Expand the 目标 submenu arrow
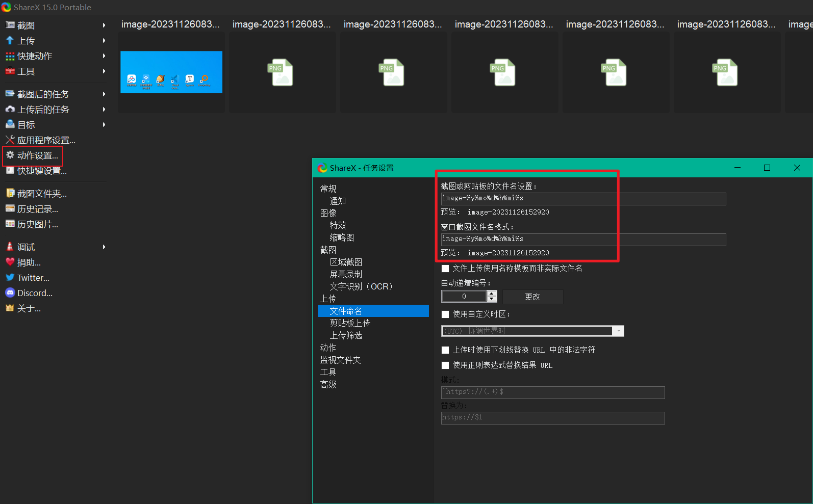 [104, 124]
